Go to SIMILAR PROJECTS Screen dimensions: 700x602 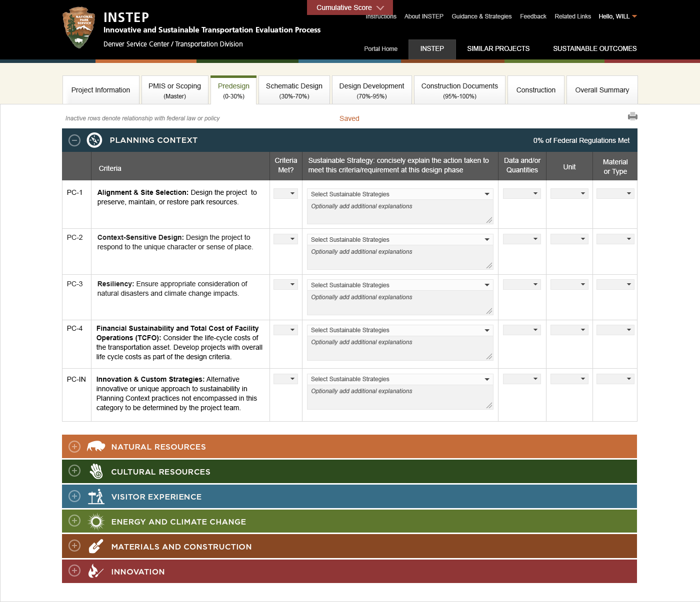(x=498, y=49)
